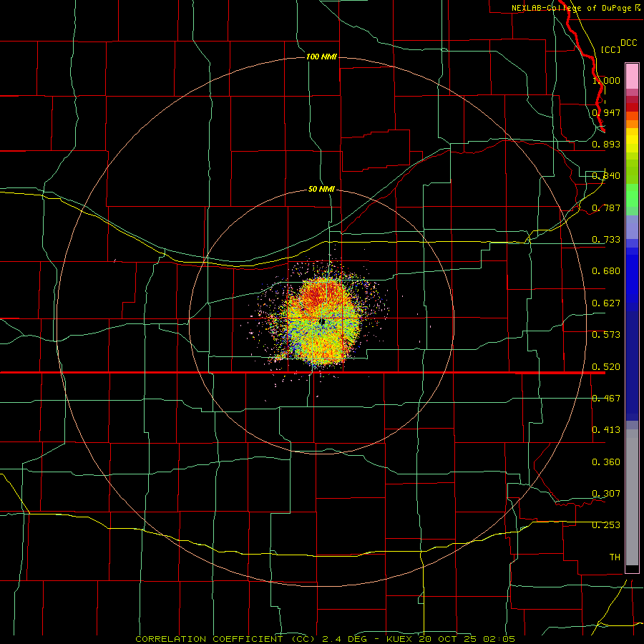Click the bright green segment of the color scale
The width and height of the screenshot is (644, 644).
(632, 195)
